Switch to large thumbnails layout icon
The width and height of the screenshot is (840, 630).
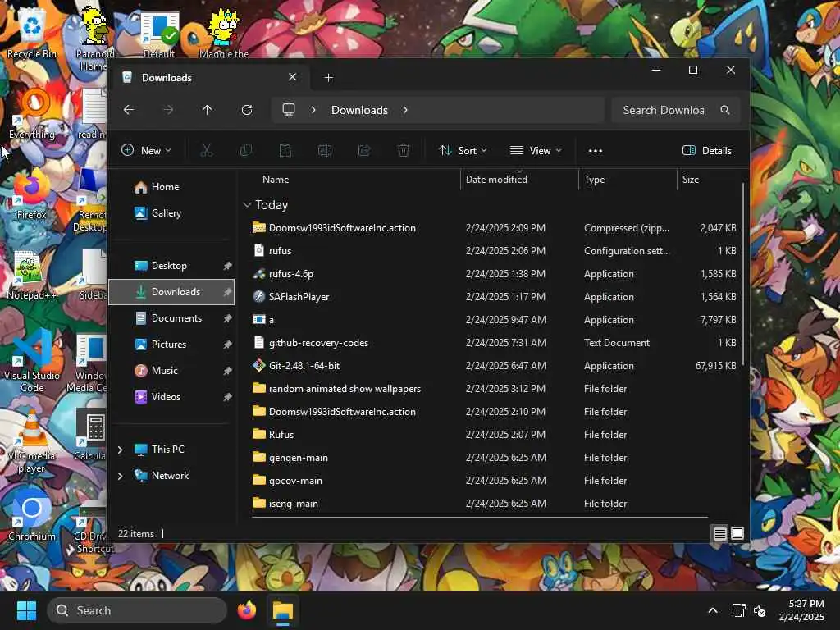[x=737, y=533]
